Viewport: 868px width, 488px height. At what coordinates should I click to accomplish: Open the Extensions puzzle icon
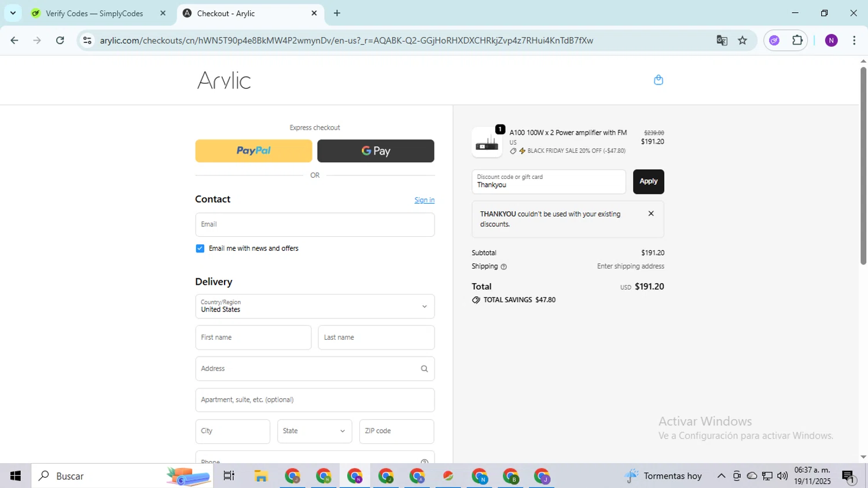(797, 41)
